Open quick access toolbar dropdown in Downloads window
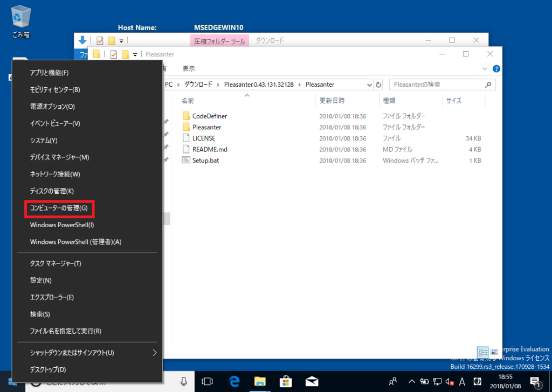 point(121,41)
